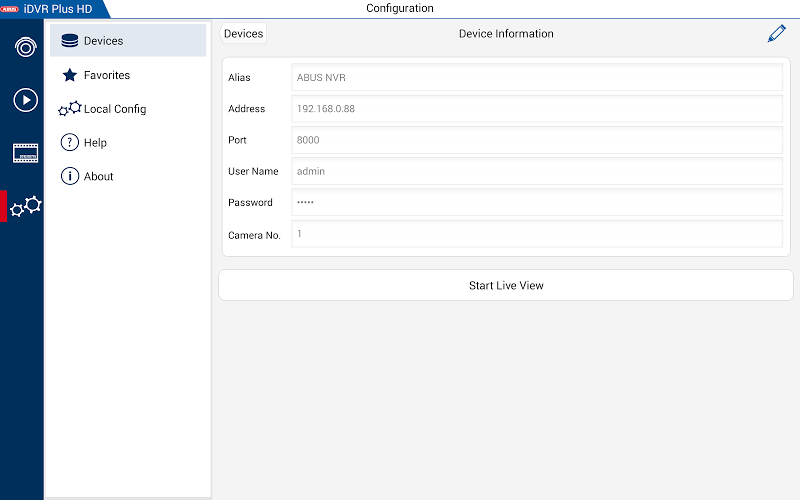Open the Local Config menu item

tap(114, 109)
